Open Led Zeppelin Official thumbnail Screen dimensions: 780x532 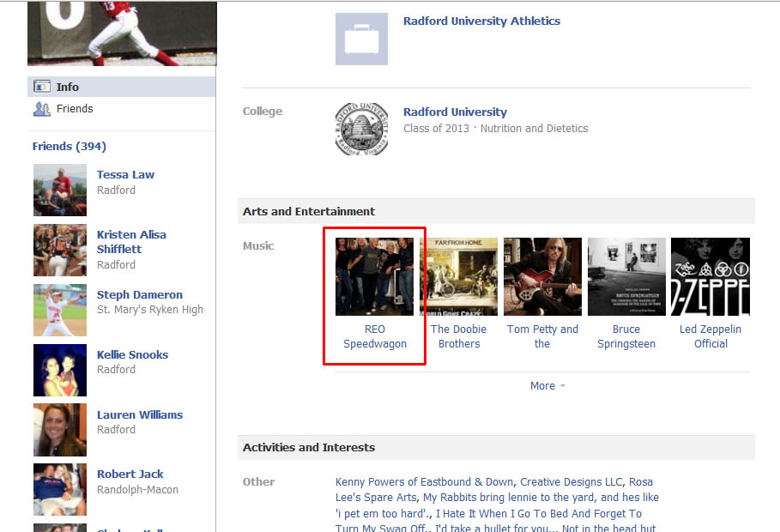pyautogui.click(x=710, y=277)
